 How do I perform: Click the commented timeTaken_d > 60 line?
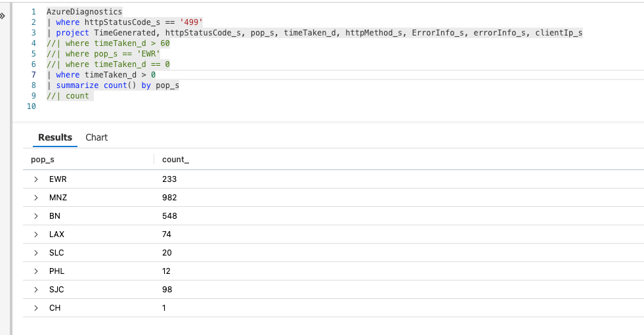pyautogui.click(x=108, y=43)
